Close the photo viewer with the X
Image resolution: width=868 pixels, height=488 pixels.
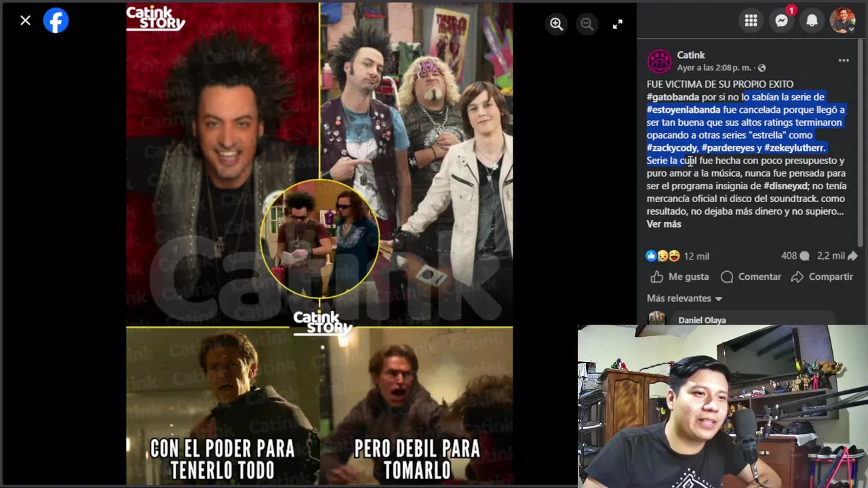pyautogui.click(x=25, y=20)
